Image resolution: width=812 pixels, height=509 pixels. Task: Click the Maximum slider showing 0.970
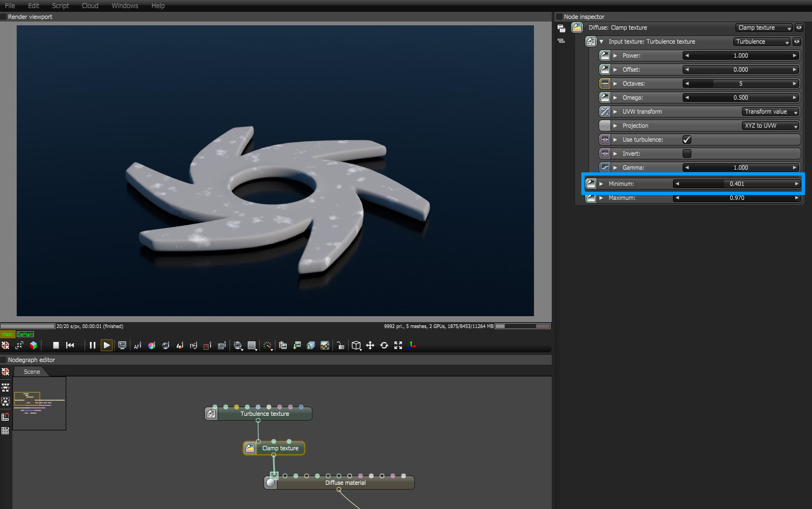pyautogui.click(x=737, y=198)
